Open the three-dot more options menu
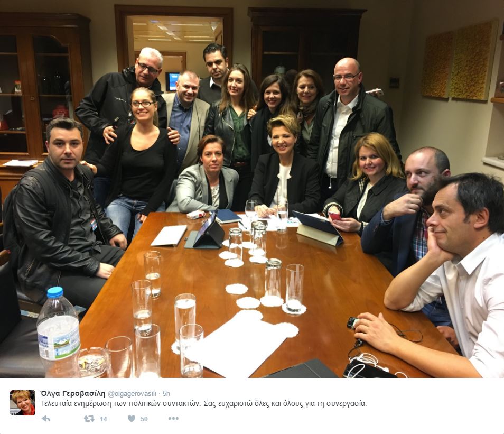504x434 pixels. 173,419
